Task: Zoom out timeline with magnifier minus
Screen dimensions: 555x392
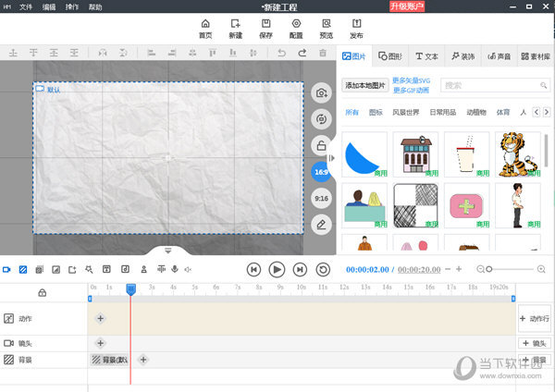Action: point(480,270)
